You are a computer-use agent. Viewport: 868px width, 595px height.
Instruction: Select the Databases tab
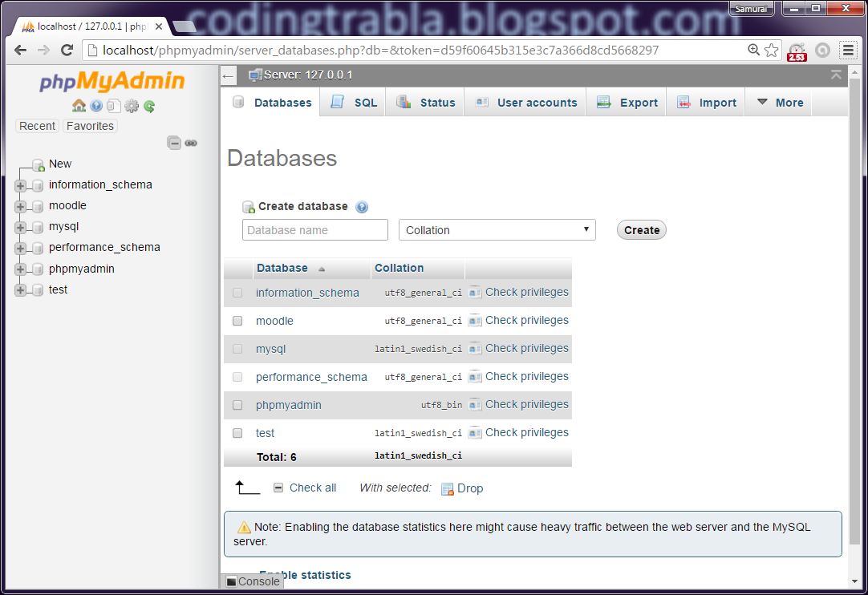[271, 103]
